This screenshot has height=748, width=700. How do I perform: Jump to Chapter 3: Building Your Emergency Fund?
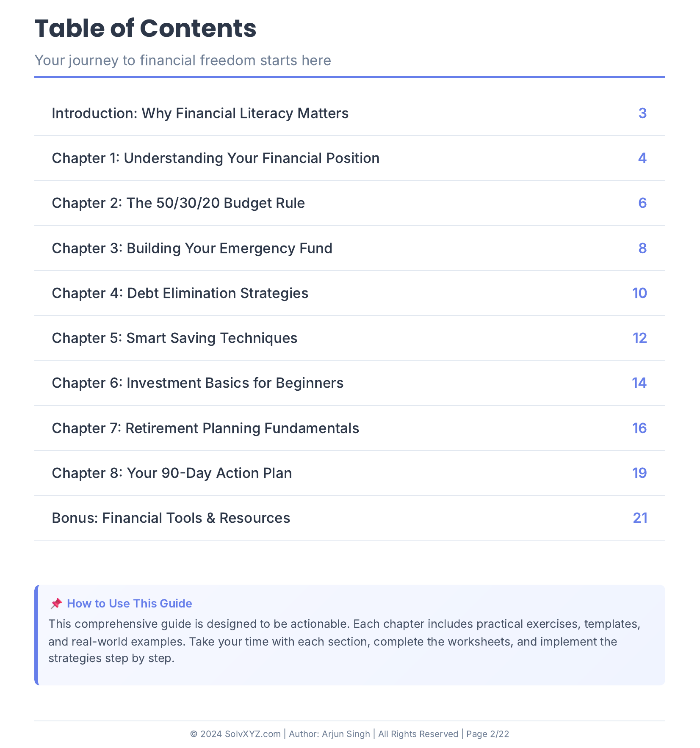pos(192,248)
